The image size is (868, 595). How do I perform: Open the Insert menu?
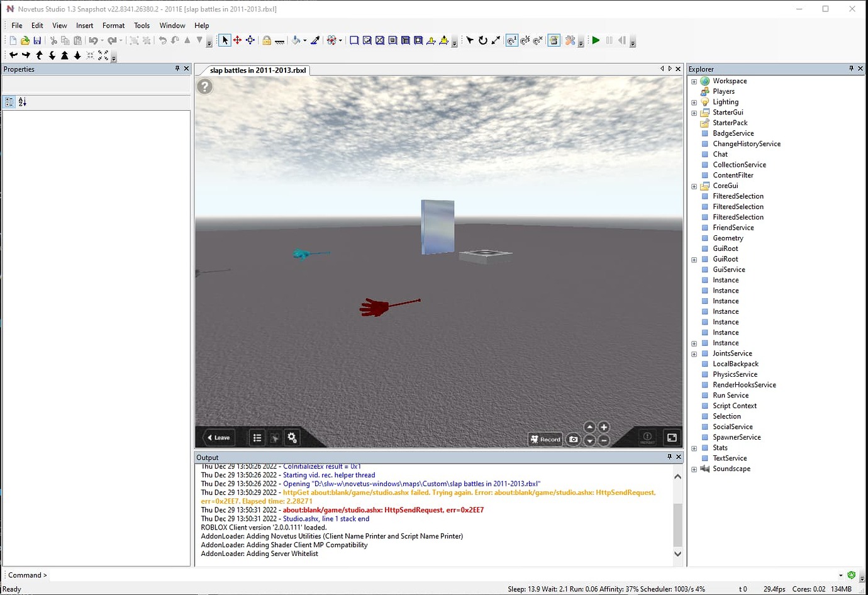click(84, 25)
